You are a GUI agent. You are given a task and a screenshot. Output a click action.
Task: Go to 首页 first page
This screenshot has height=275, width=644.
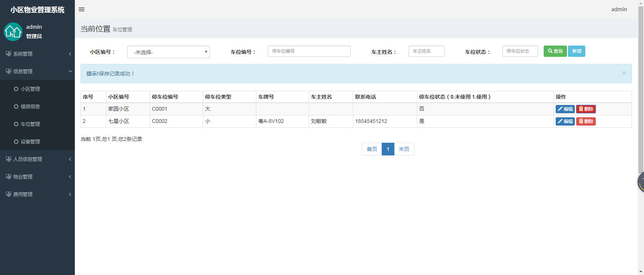pos(372,149)
